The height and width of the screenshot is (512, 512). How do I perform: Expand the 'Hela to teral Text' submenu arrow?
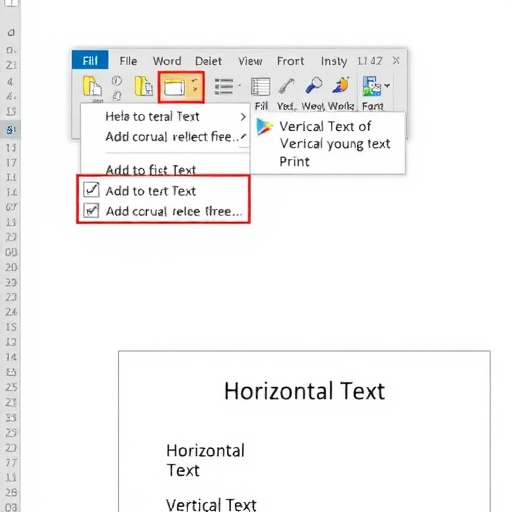(x=243, y=117)
